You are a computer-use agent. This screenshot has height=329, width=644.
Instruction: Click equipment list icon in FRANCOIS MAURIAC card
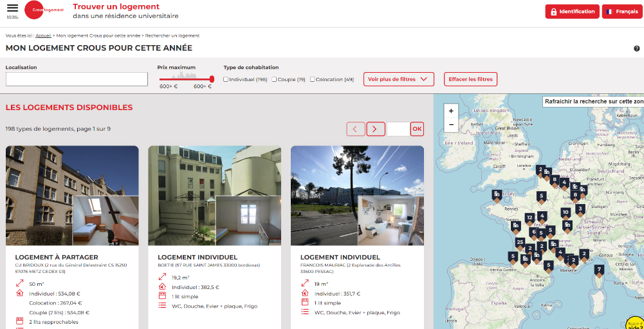tap(305, 312)
